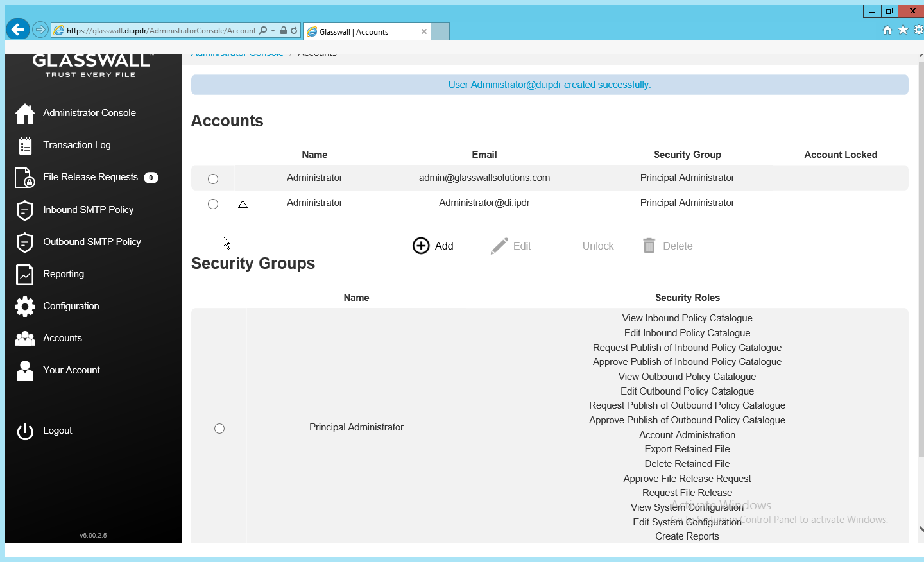
Task: Open Accounts in the sidebar menu
Action: tap(62, 338)
